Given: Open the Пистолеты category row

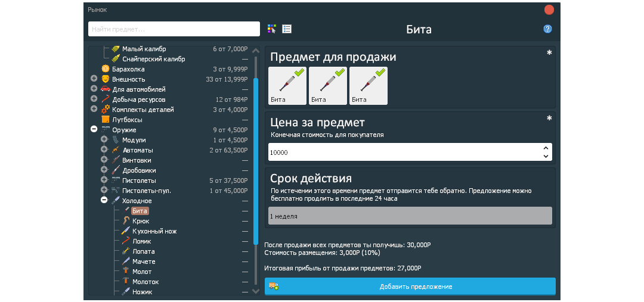Looking at the screenshot, I should 139,180.
